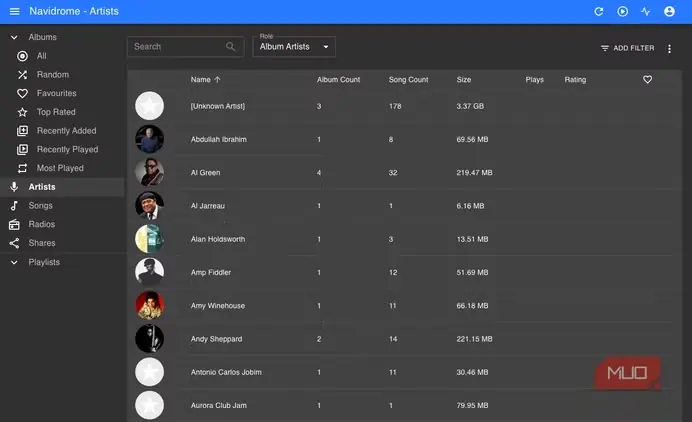Open the Al Jarreau artist name

click(x=207, y=206)
